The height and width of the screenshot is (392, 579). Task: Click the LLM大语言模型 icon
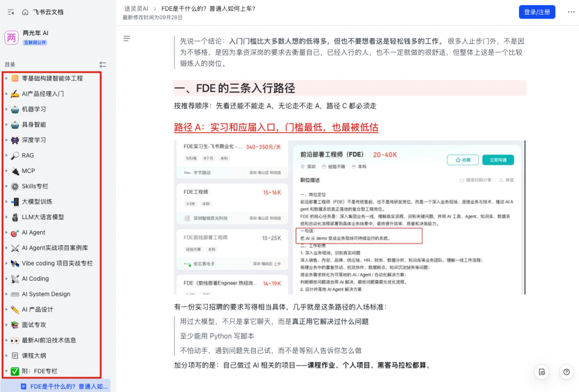click(x=15, y=217)
